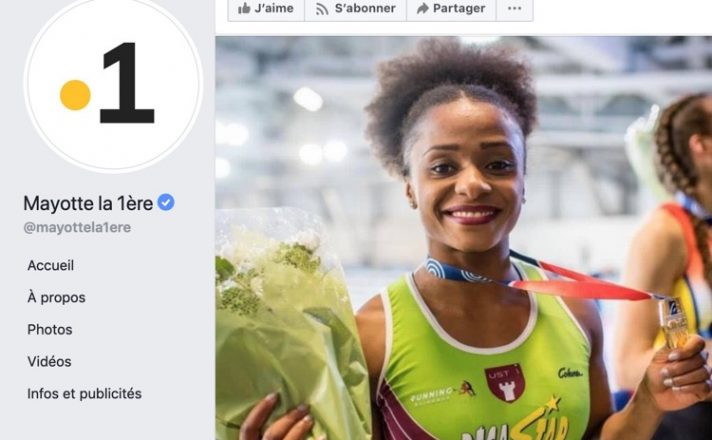Click the medal held in the cover photo
This screenshot has height=440, width=712.
(x=675, y=323)
